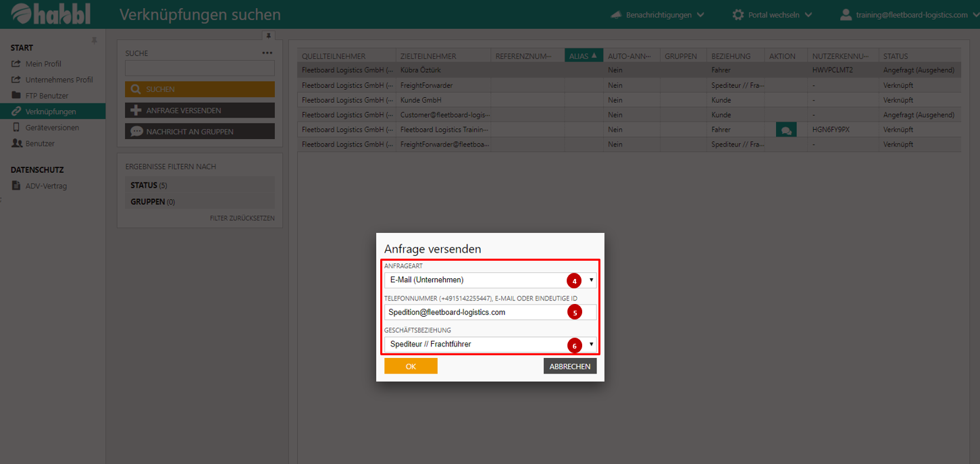Viewport: 980px width, 464px height.
Task: Click the orange OK button
Action: [x=411, y=366]
